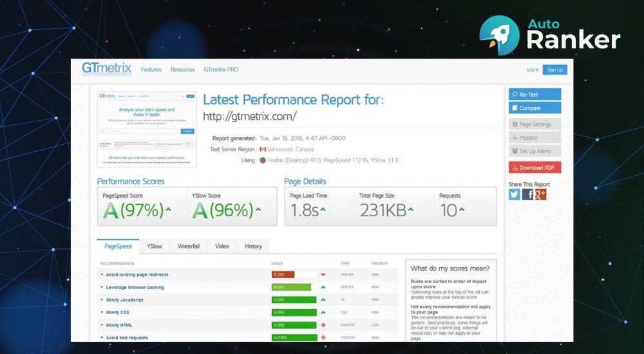
Task: Click the Canada flag icon
Action: (263, 149)
